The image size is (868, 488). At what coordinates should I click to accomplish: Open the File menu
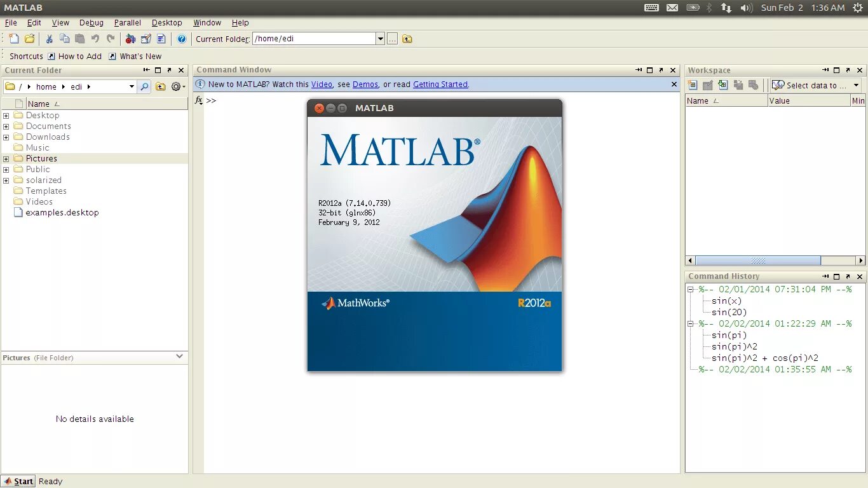11,22
